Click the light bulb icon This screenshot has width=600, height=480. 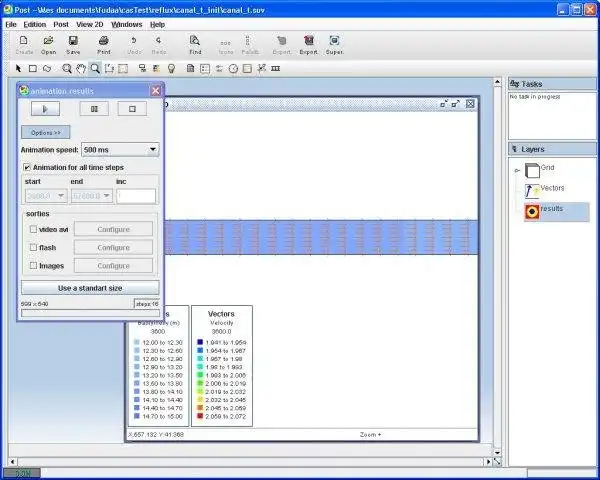[171, 69]
